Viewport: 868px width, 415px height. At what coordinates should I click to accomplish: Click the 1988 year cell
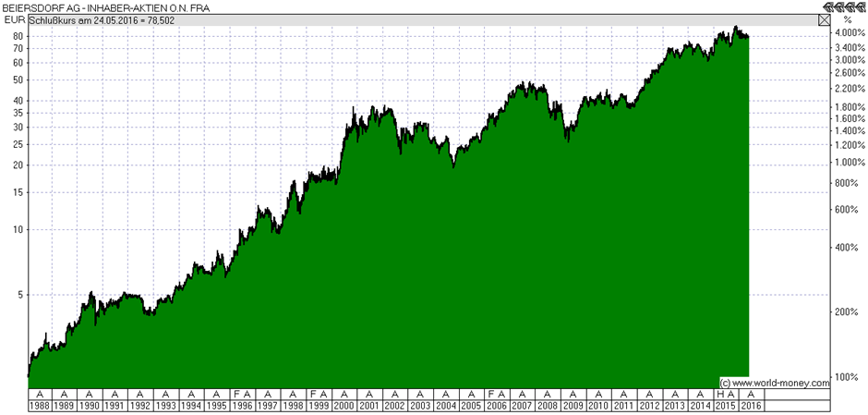(x=40, y=406)
